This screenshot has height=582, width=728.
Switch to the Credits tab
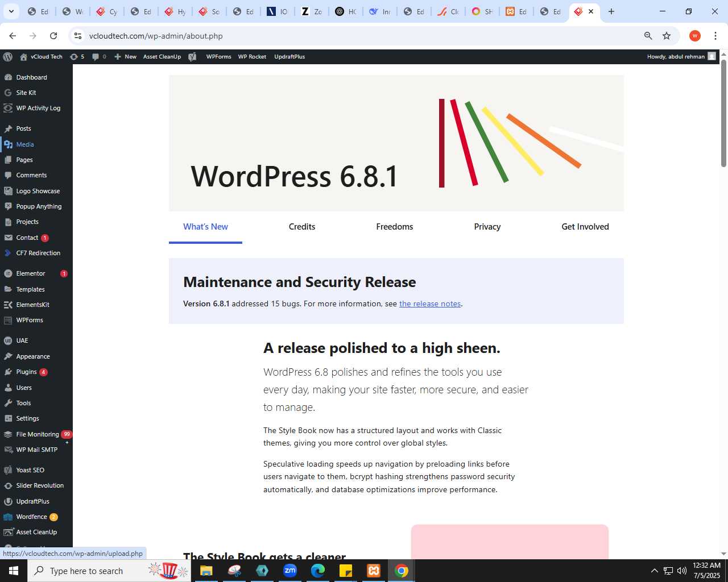(x=302, y=227)
